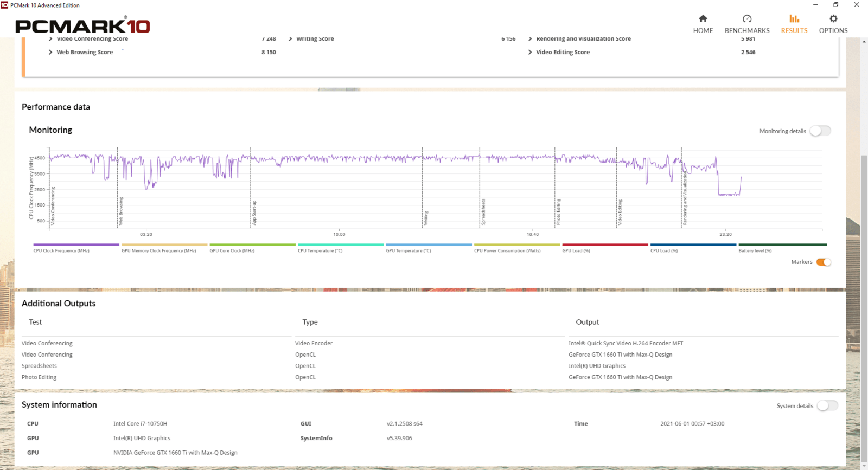The height and width of the screenshot is (470, 868).
Task: Toggle the CPU Temperature legend item
Action: pyautogui.click(x=341, y=248)
